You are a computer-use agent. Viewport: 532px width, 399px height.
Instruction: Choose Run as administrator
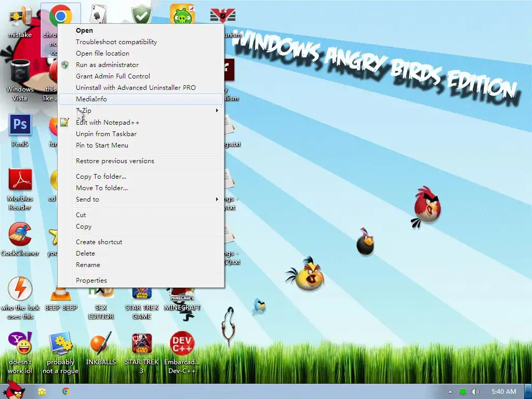(x=141, y=65)
